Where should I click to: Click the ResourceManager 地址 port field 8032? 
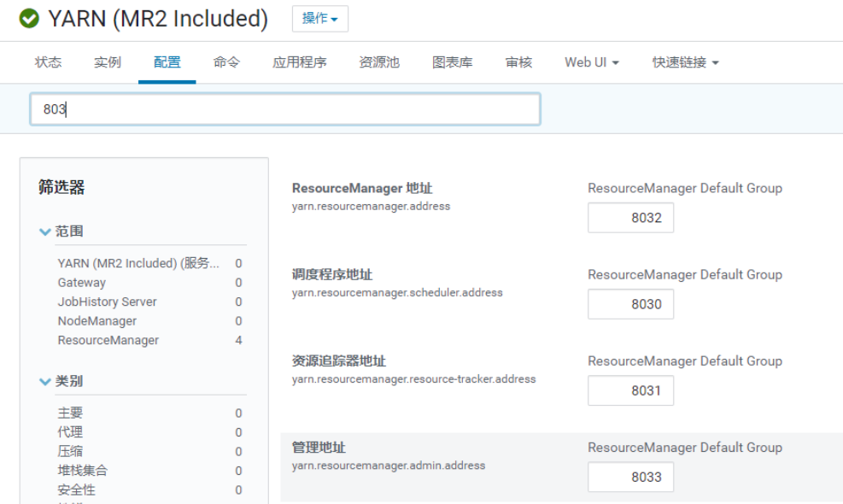tap(630, 218)
